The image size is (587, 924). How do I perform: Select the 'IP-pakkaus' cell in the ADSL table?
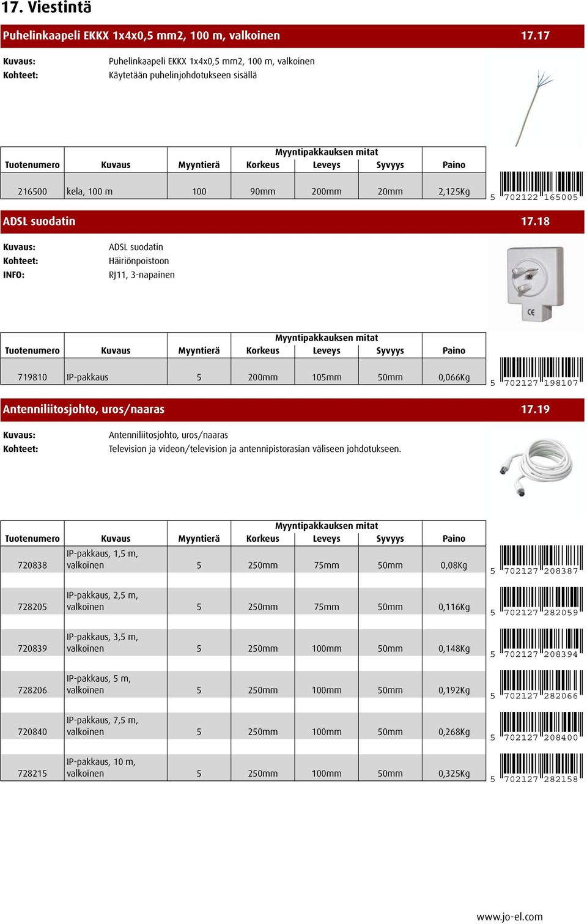[x=87, y=377]
